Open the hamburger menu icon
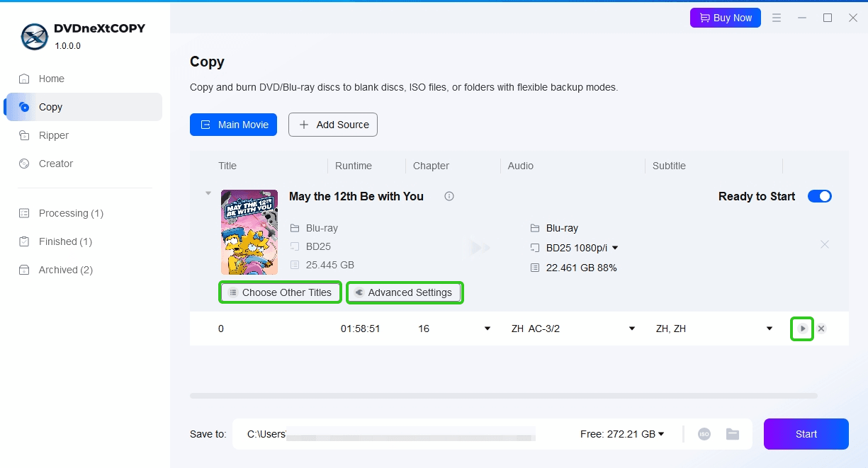 pos(777,18)
